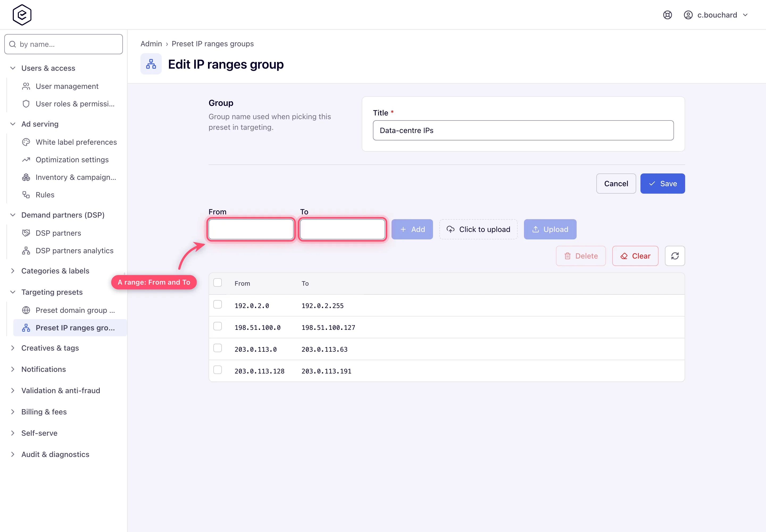The image size is (766, 532).
Task: Go to White label preferences
Action: (x=70, y=142)
